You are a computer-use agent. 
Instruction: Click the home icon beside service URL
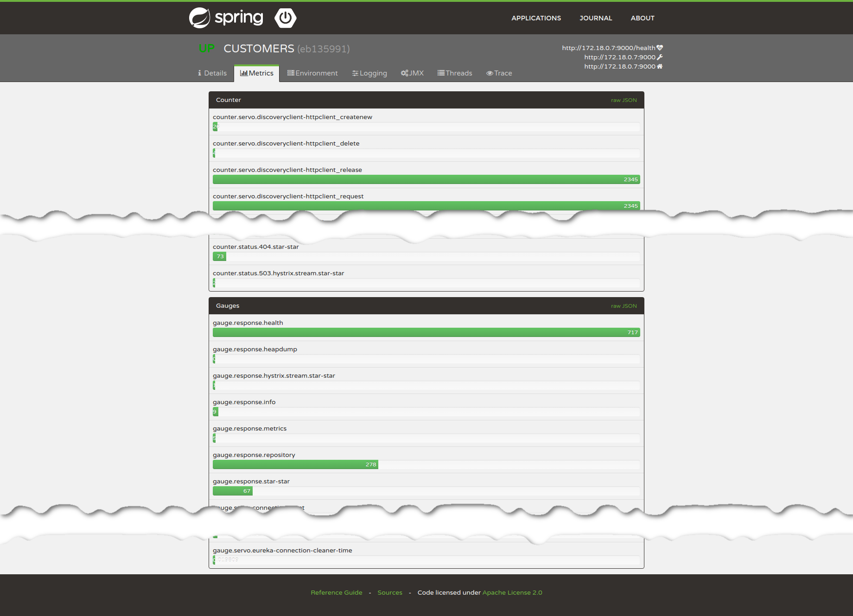click(660, 66)
